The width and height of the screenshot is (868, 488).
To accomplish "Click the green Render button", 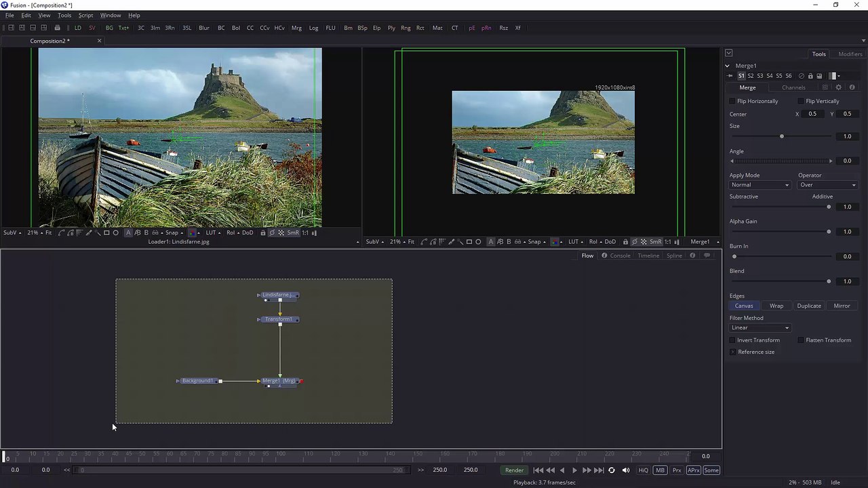I will point(514,470).
